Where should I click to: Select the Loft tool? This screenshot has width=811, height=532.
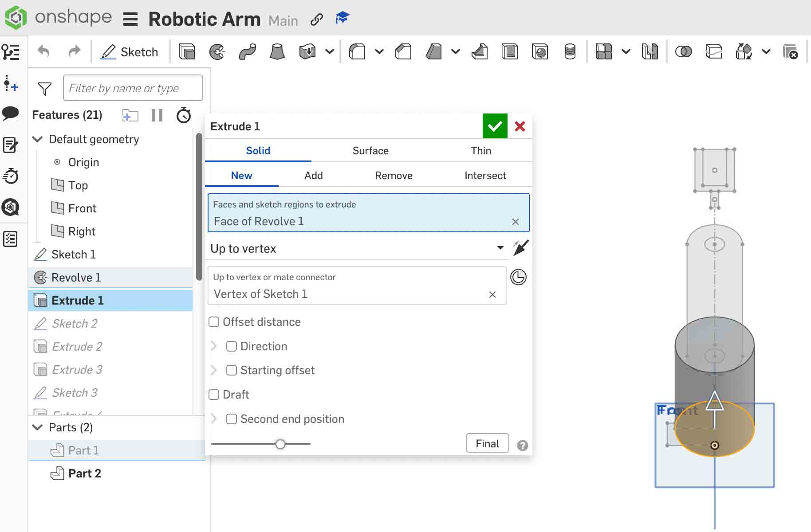point(277,51)
